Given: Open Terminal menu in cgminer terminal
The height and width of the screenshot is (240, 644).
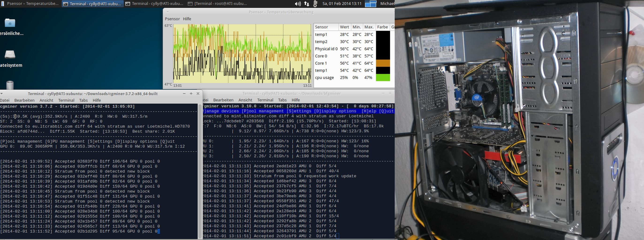Looking at the screenshot, I should 66,100.
